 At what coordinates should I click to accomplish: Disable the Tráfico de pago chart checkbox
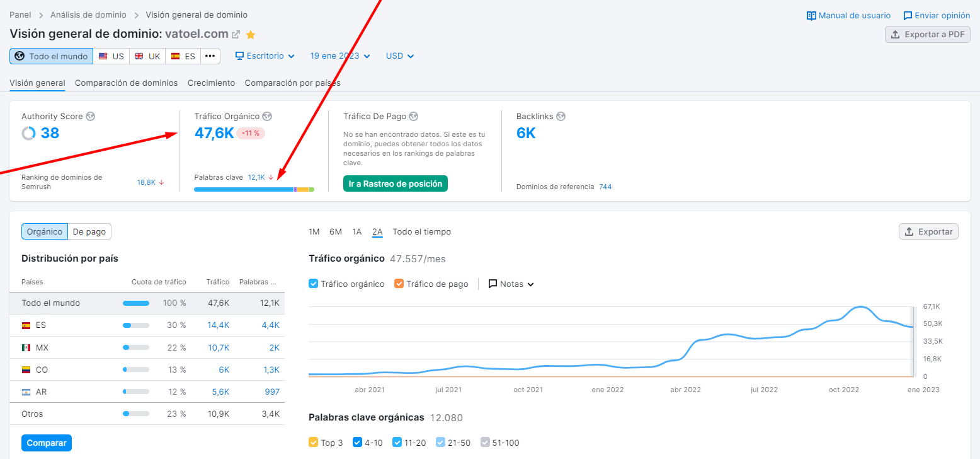coord(398,284)
